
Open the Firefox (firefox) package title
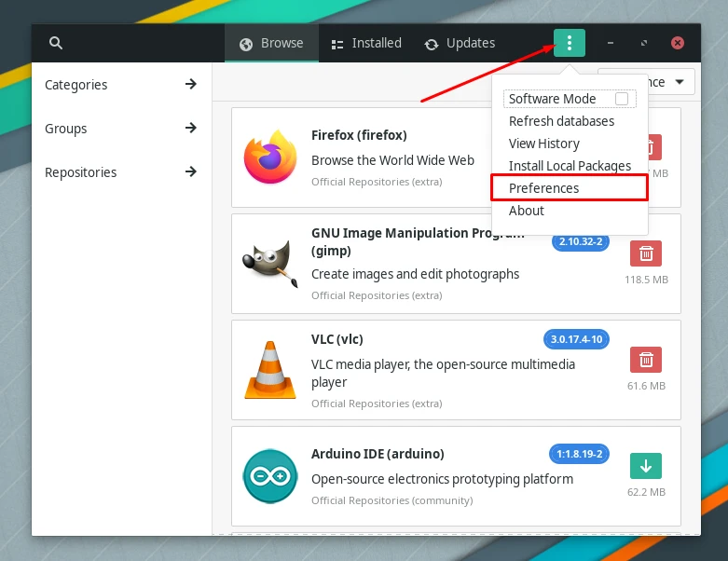[359, 135]
